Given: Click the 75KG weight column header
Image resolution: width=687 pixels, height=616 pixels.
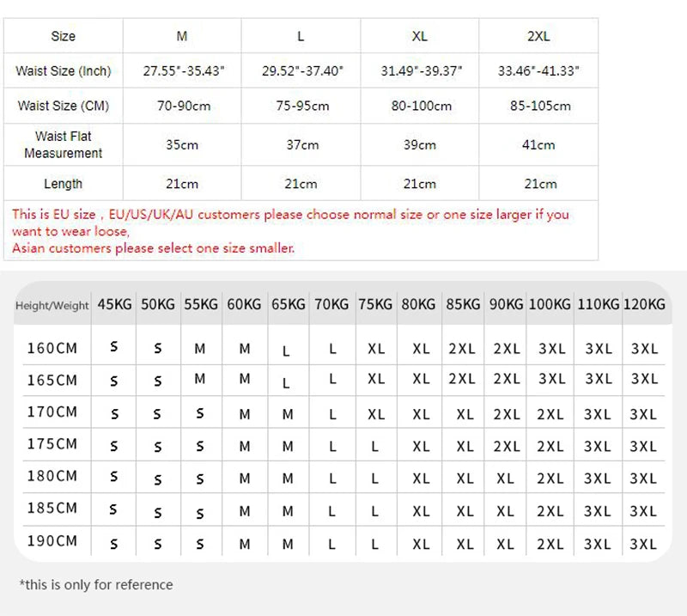Looking at the screenshot, I should [374, 305].
